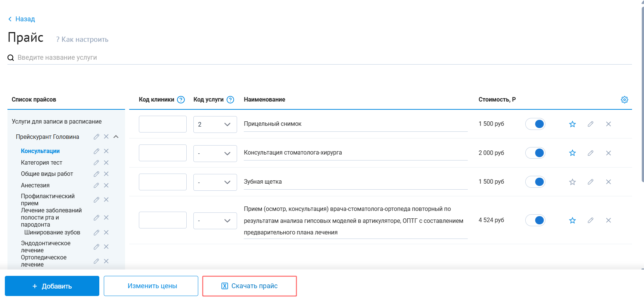Edit the Прицельный снимок row with pencil
The width and height of the screenshot is (644, 299).
coord(590,124)
